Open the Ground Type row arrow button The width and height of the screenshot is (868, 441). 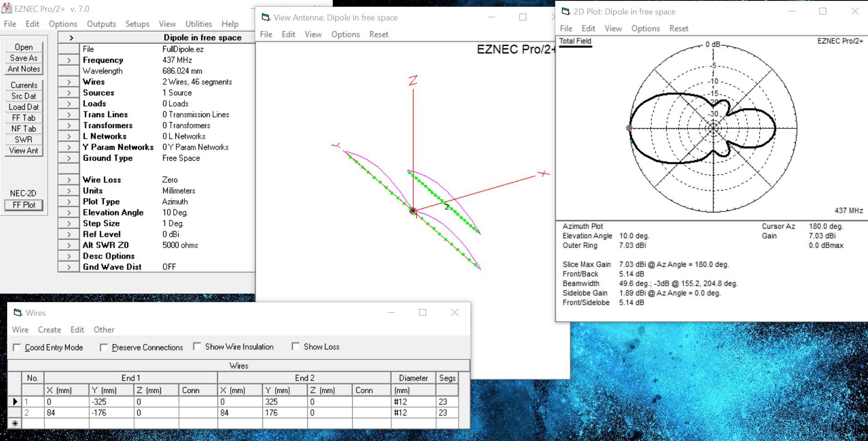pos(69,158)
